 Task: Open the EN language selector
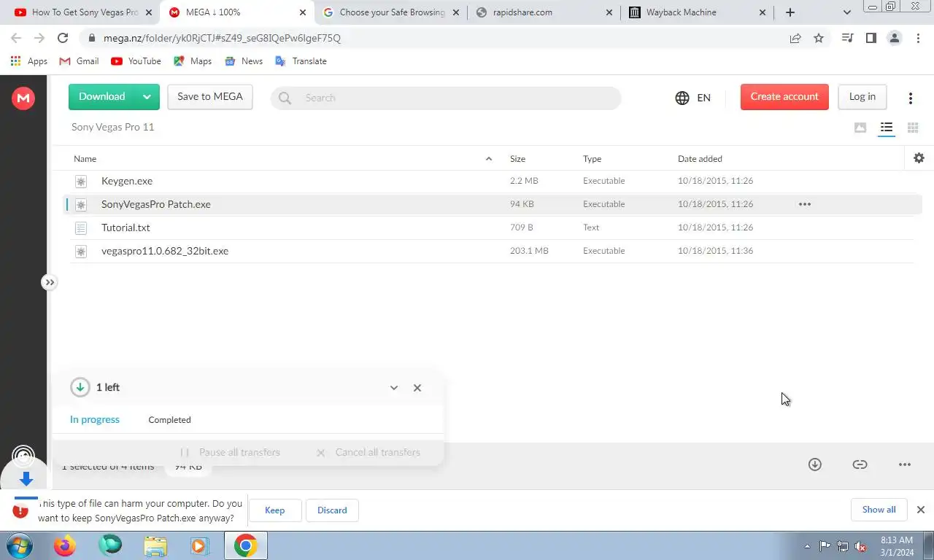693,98
